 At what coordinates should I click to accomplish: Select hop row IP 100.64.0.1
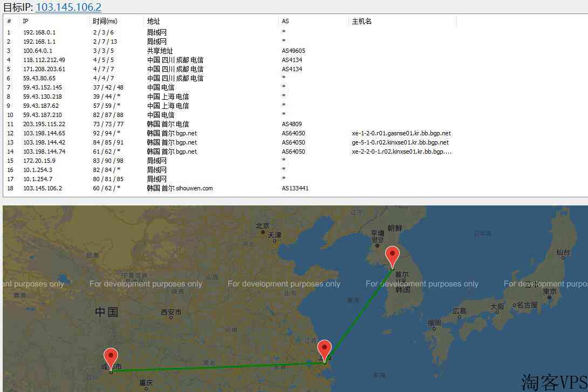pyautogui.click(x=38, y=51)
